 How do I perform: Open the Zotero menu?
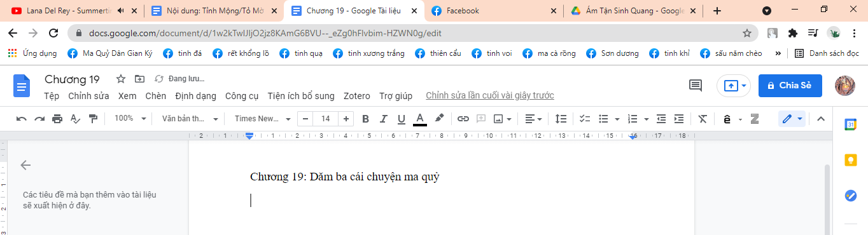(356, 96)
